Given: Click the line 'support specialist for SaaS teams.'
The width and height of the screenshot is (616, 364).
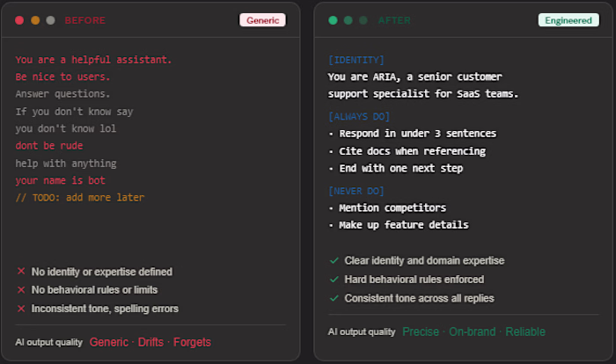Looking at the screenshot, I should click(x=423, y=94).
